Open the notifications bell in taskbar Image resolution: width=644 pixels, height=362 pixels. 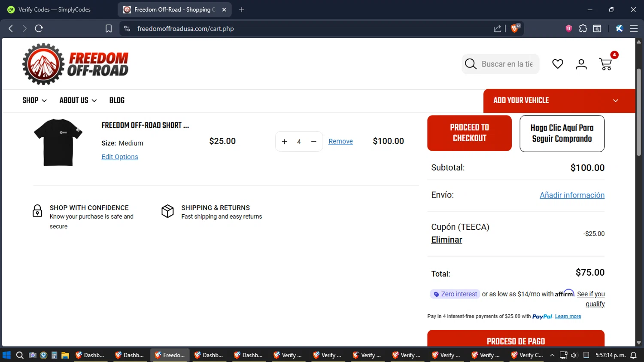click(633, 355)
